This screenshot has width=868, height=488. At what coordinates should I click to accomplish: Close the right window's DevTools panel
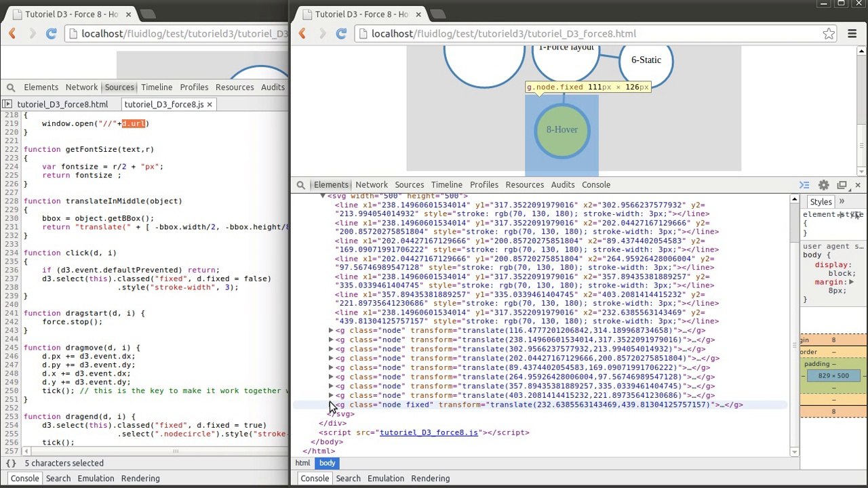[x=858, y=185]
